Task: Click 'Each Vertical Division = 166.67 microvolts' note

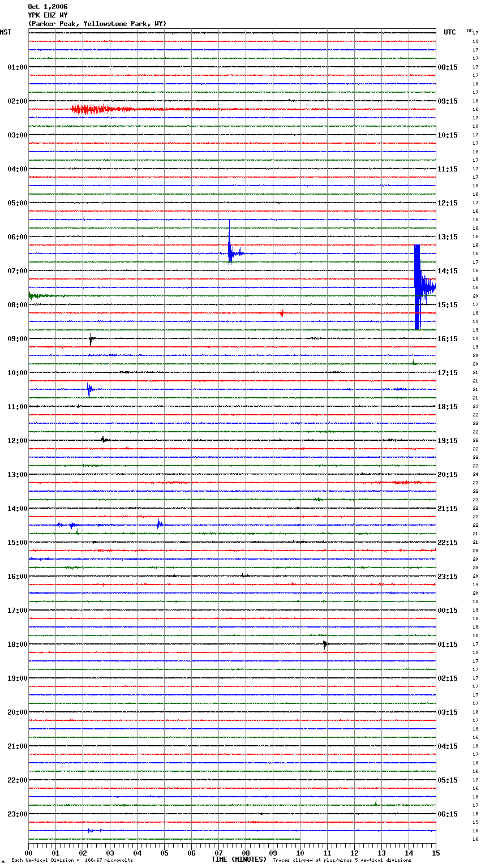Action: [72, 861]
